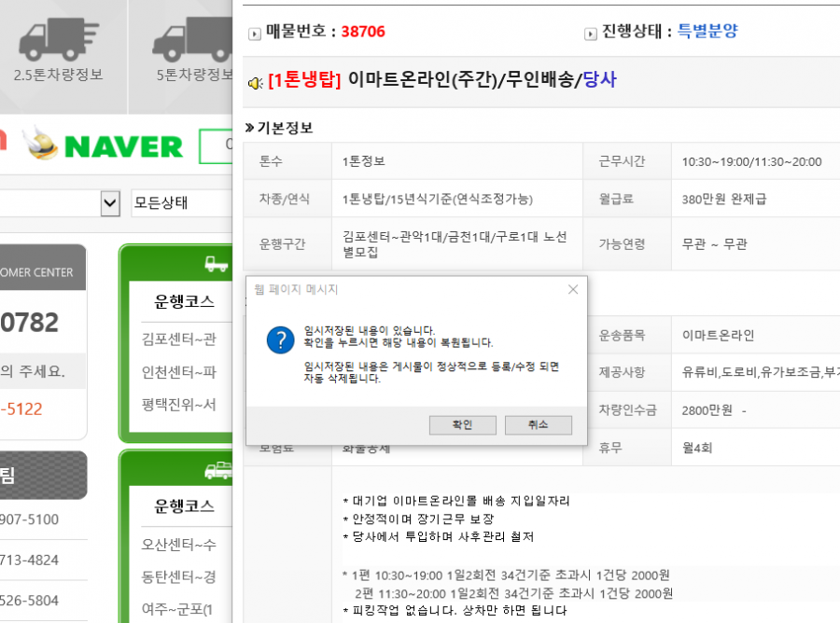Select the 차종/연식 label cell

tap(287, 199)
